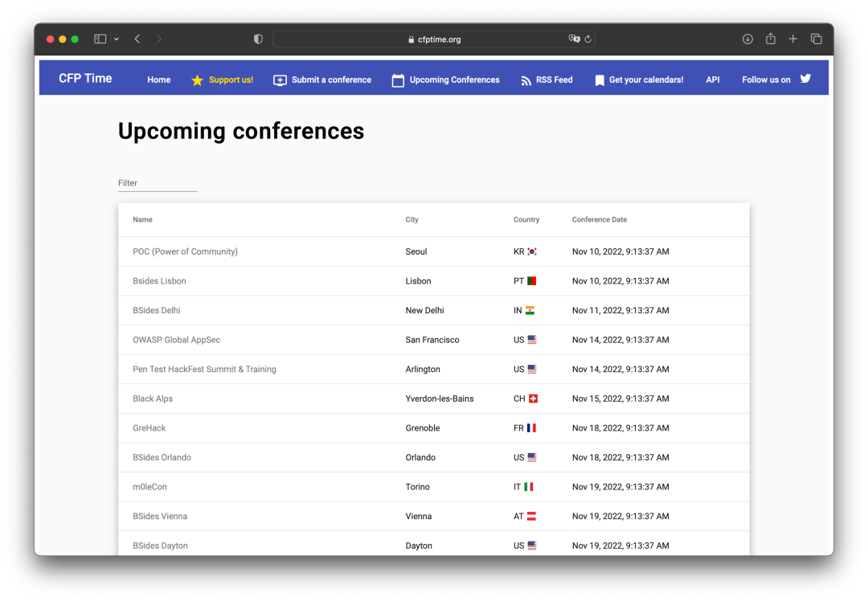Click the Upcoming conferences page heading
The width and height of the screenshot is (868, 601).
(x=241, y=132)
